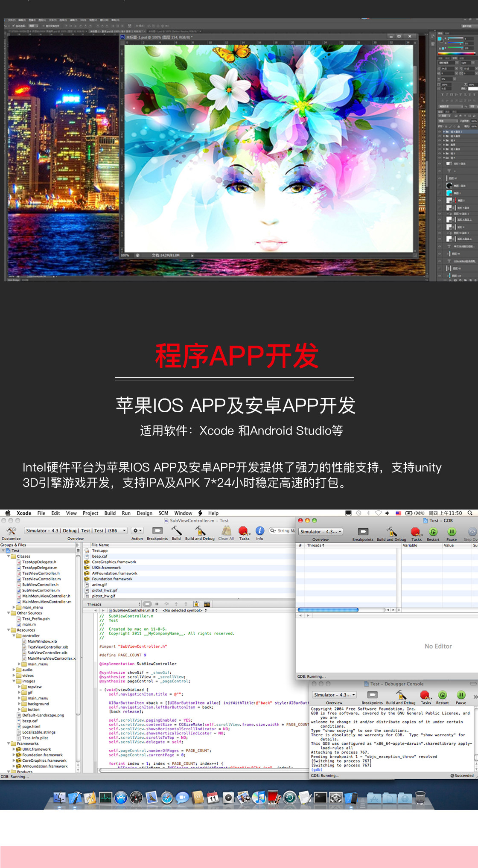Image resolution: width=478 pixels, height=868 pixels.
Task: Select pictxt_hw2.gif in the File Name list
Action: pyautogui.click(x=105, y=590)
